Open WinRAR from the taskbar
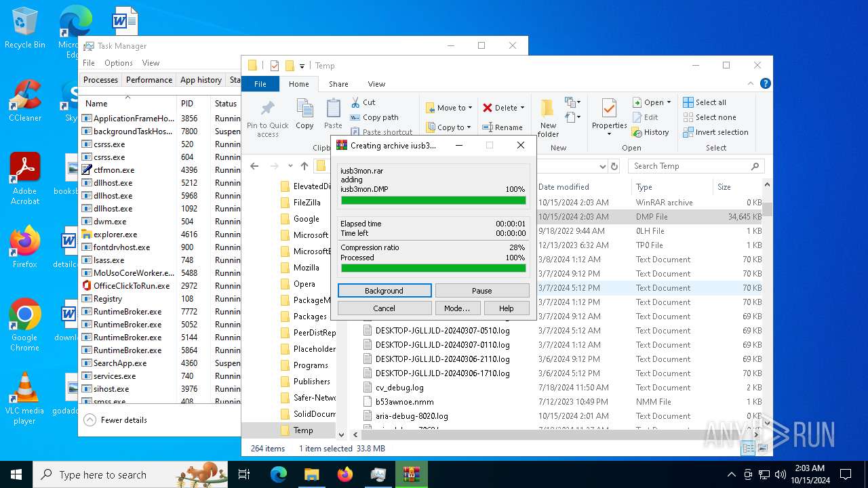This screenshot has height=488, width=868. 412,474
